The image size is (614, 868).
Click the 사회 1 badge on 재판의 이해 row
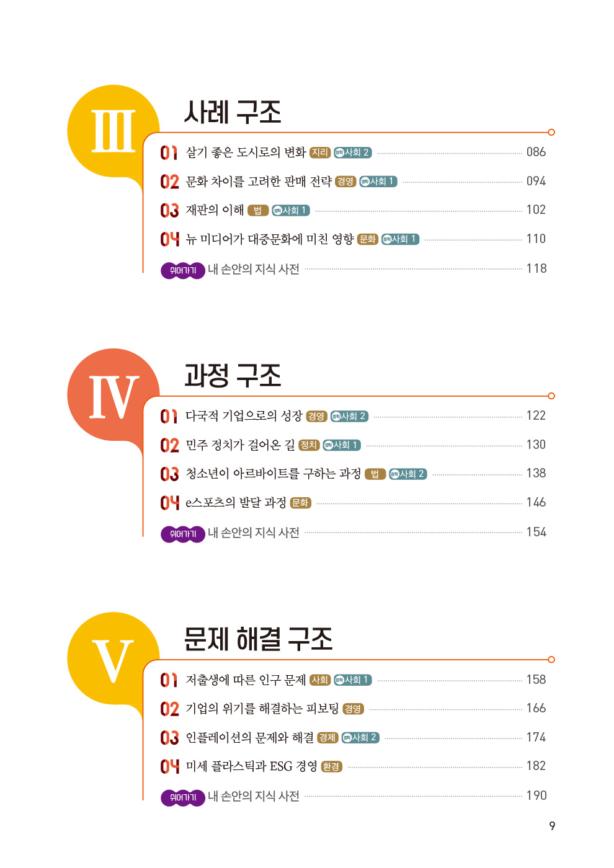tap(291, 211)
